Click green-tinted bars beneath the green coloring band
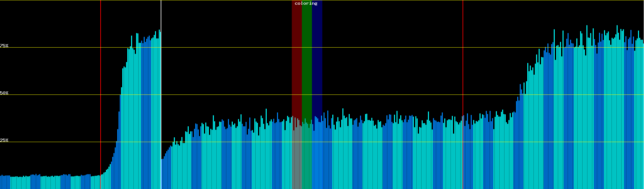 pos(307,157)
